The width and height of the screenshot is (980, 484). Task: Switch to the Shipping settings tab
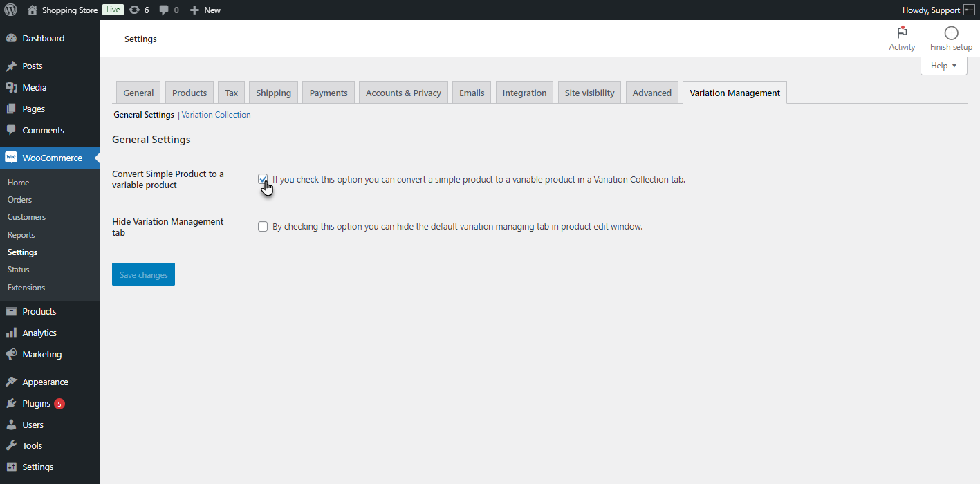coord(273,93)
